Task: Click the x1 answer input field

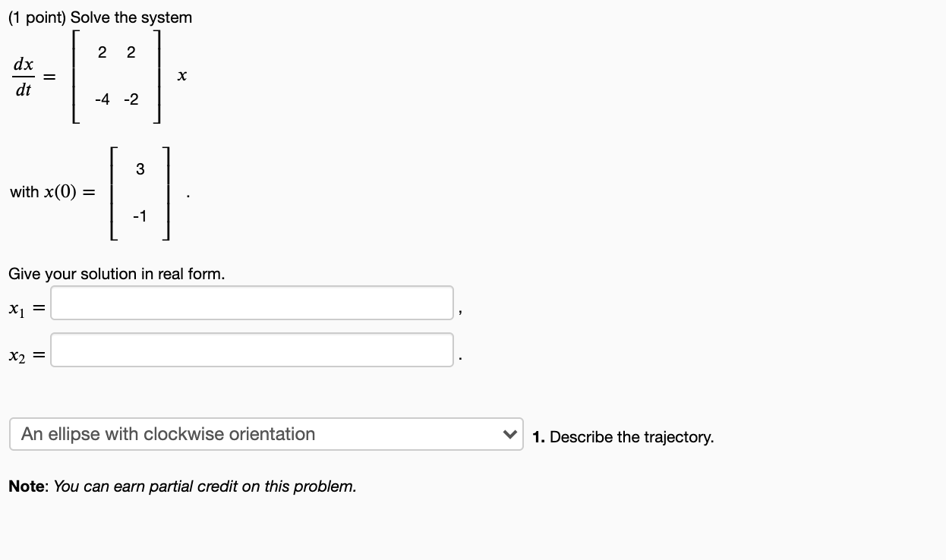Action: (x=251, y=302)
